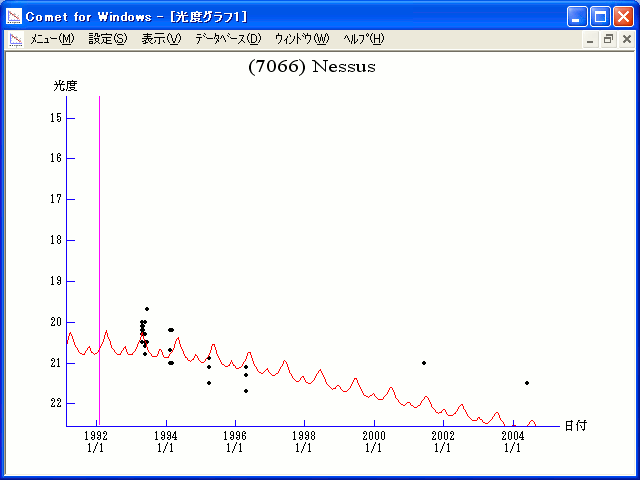Open the 表示(V) view menu
Image resolution: width=640 pixels, height=480 pixels.
[x=161, y=39]
